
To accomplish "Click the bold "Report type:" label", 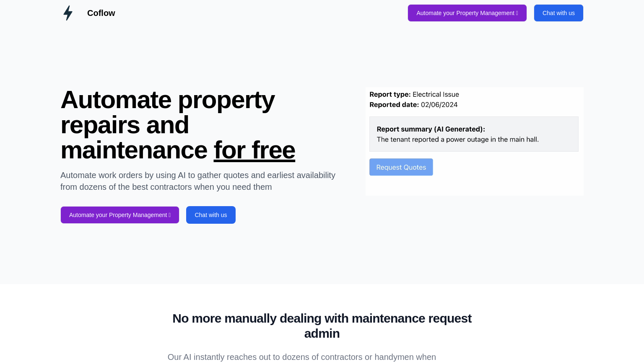I will pyautogui.click(x=390, y=95).
